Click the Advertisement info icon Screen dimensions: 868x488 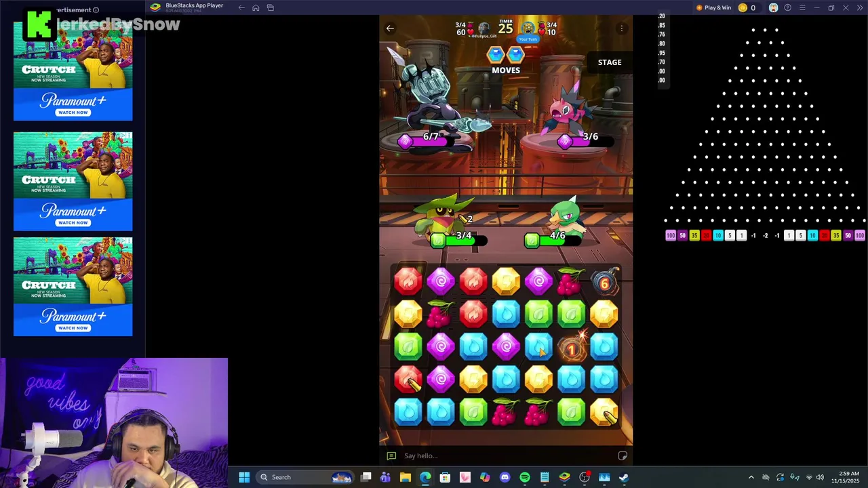(96, 10)
